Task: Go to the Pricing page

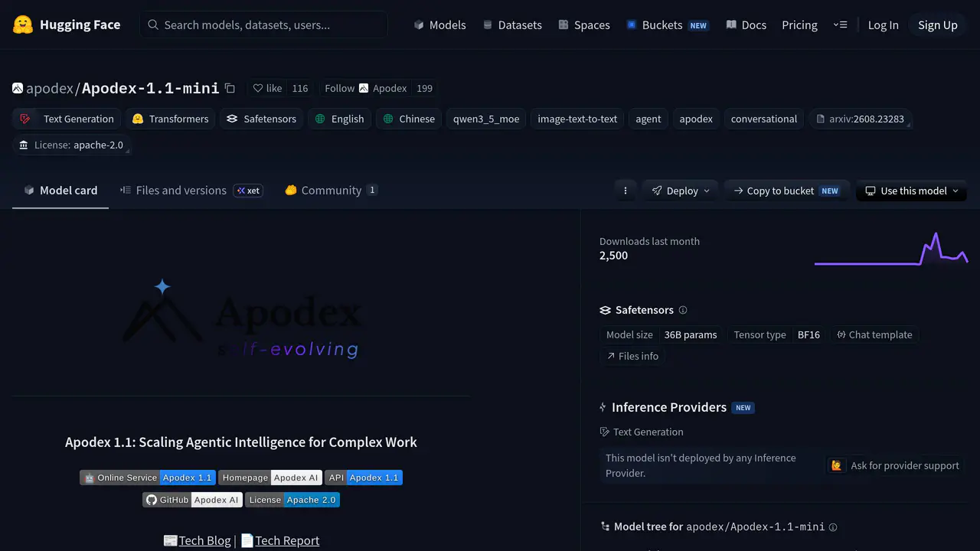Action: coord(799,24)
